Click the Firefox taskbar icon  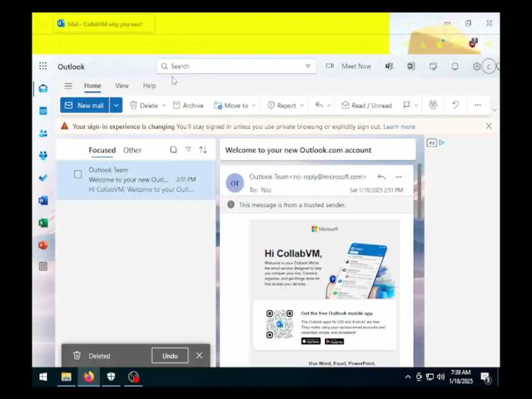pyautogui.click(x=89, y=377)
